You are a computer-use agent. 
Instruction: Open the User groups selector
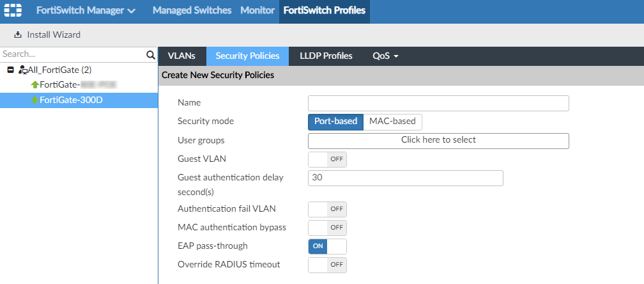click(438, 140)
